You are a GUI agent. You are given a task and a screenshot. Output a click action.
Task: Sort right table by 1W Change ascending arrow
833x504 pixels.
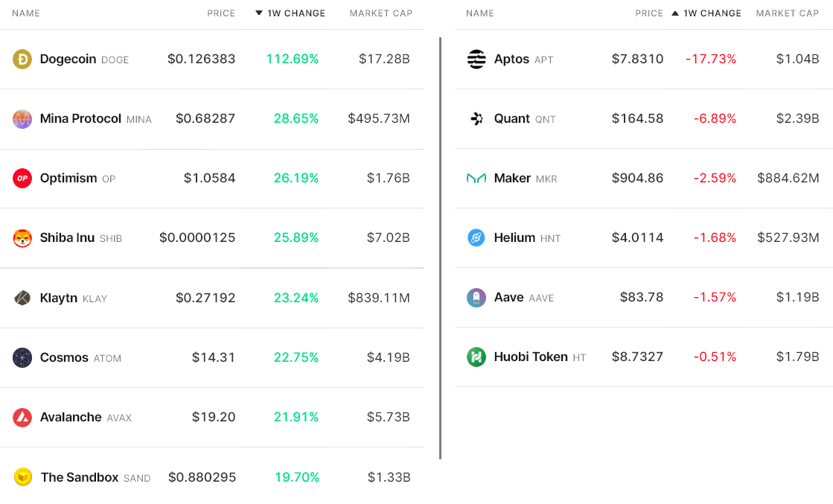[675, 13]
